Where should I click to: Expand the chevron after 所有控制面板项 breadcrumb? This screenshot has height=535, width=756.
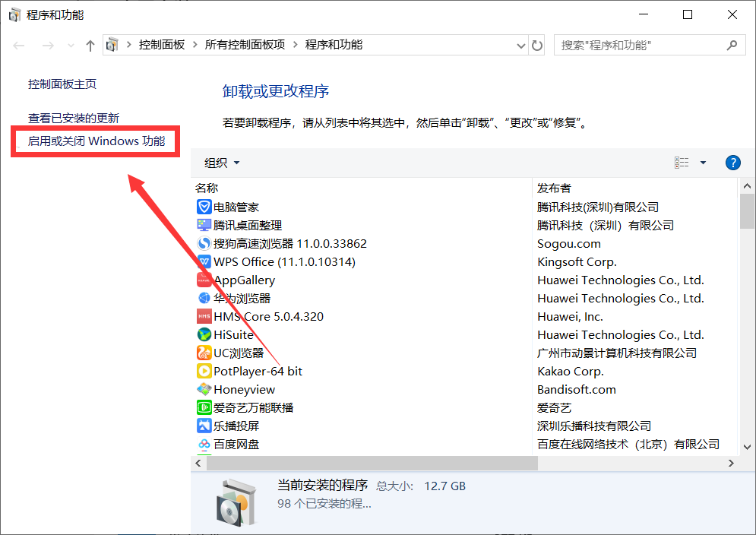tap(295, 45)
